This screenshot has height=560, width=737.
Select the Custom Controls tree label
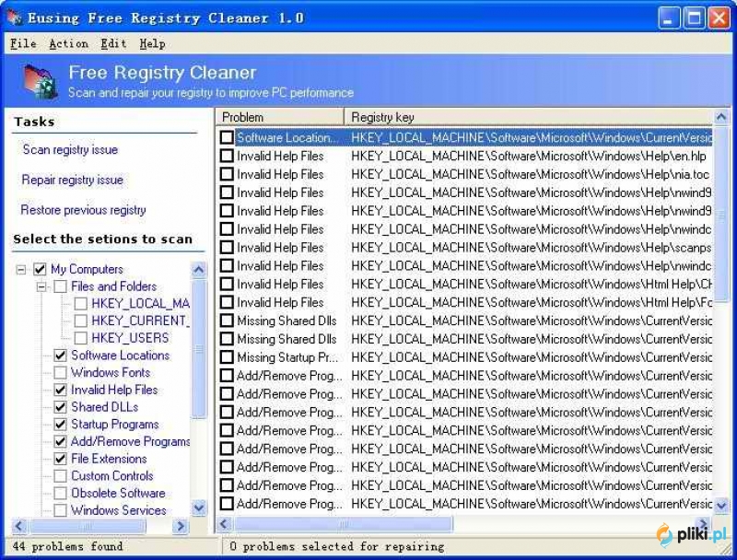[111, 476]
